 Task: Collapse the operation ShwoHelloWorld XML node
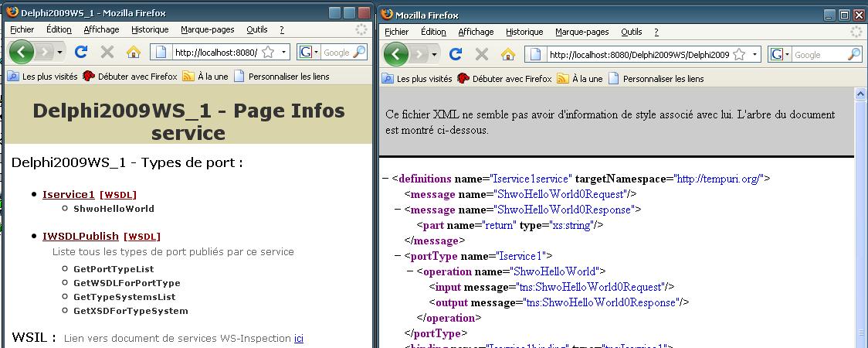[409, 271]
